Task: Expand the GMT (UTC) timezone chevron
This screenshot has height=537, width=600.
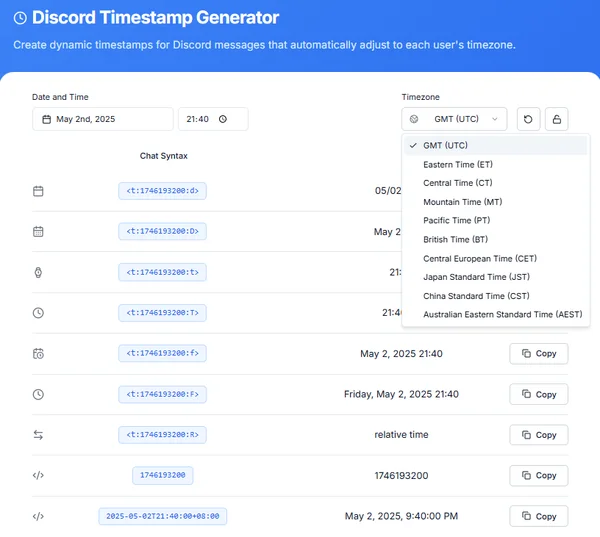Action: 494,119
